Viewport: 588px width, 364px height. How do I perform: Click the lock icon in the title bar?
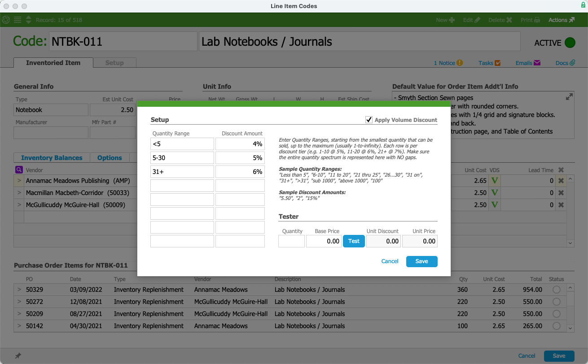(583, 5)
